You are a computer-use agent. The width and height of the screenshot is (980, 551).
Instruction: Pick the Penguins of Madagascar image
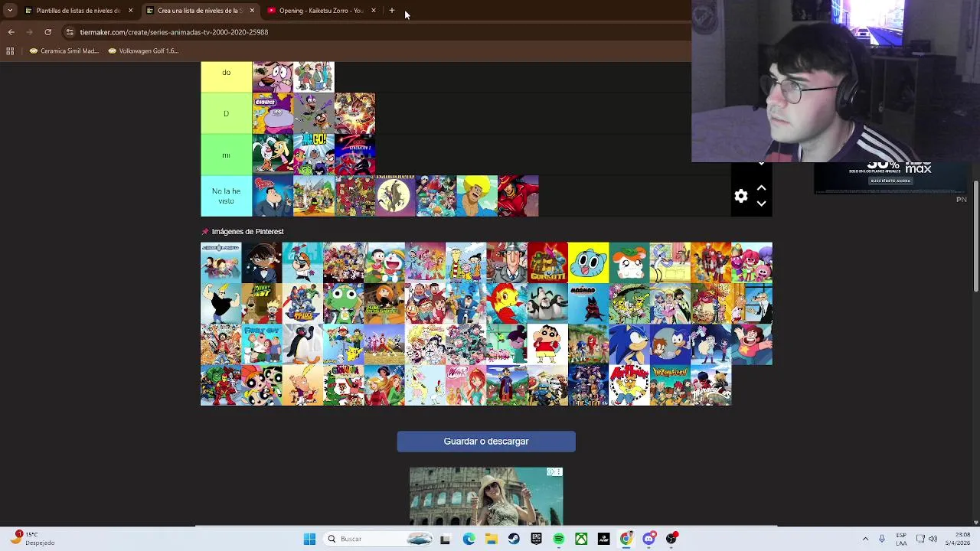point(547,304)
